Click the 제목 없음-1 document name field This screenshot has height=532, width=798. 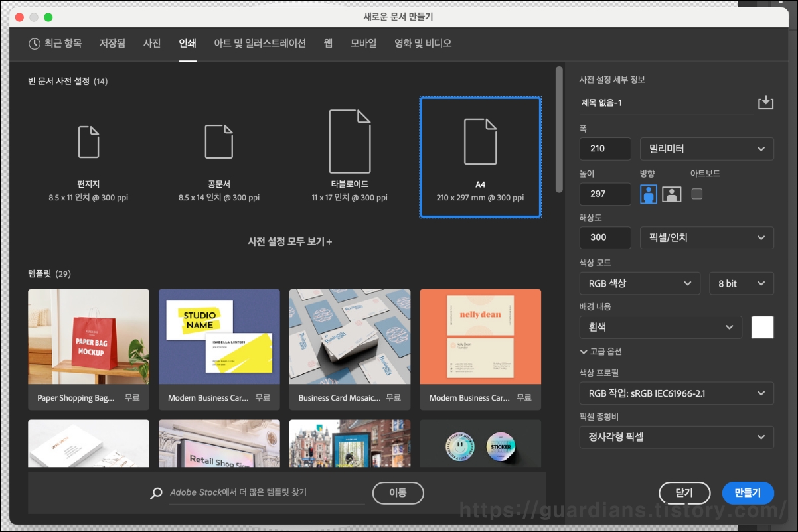point(667,103)
